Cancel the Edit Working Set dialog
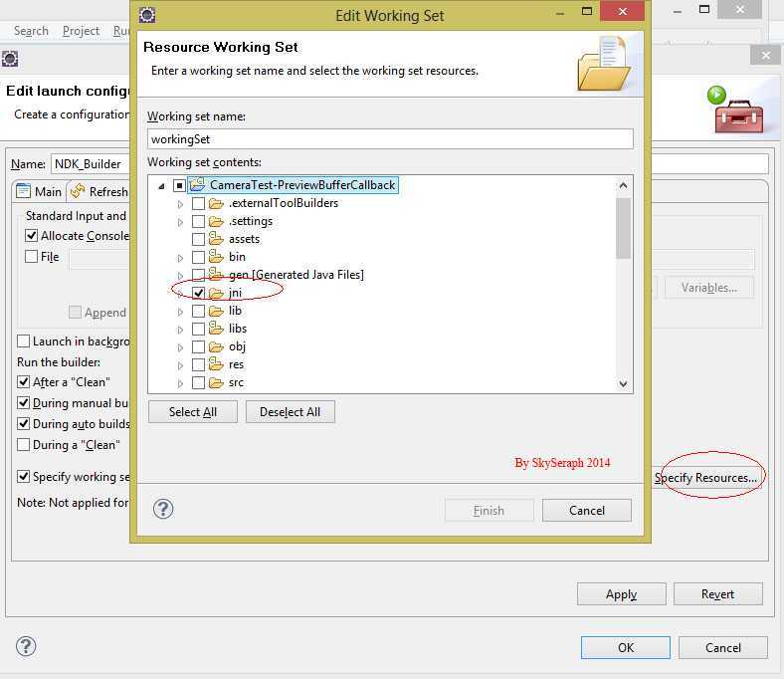This screenshot has width=784, height=679. click(586, 511)
